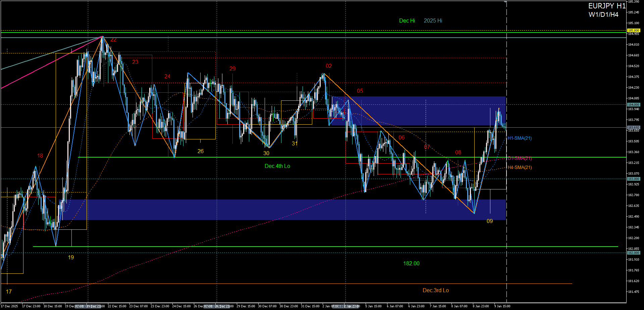Select the D1-SMA(21) label

(519, 158)
